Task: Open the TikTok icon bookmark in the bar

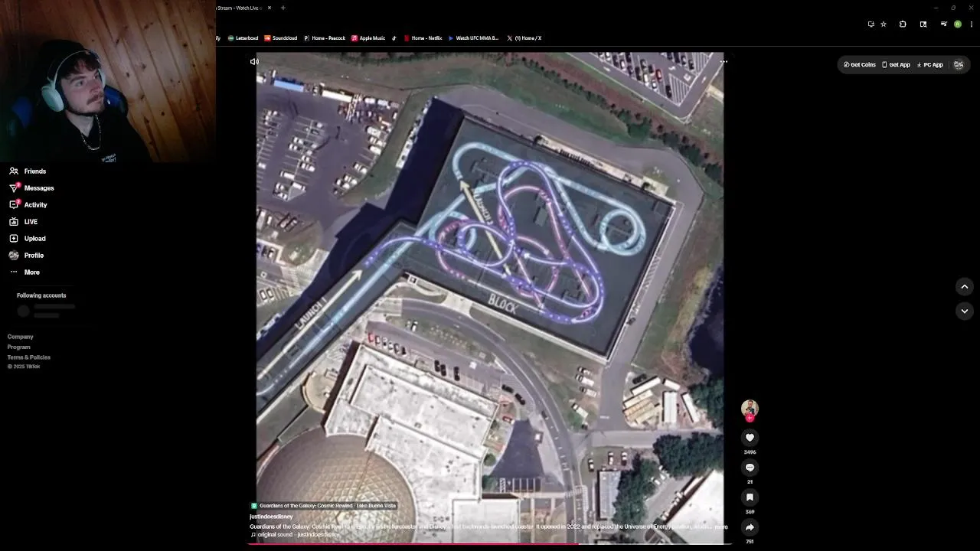Action: 394,38
